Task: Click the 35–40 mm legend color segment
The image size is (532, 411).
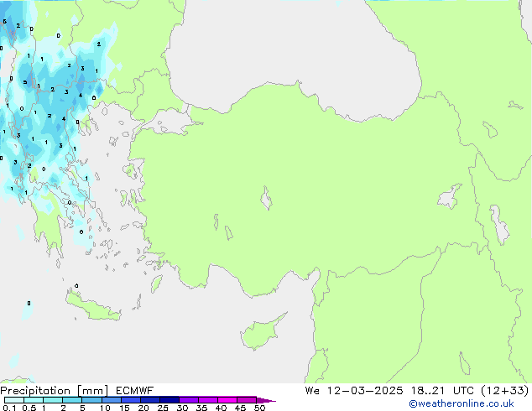Action: click(207, 400)
